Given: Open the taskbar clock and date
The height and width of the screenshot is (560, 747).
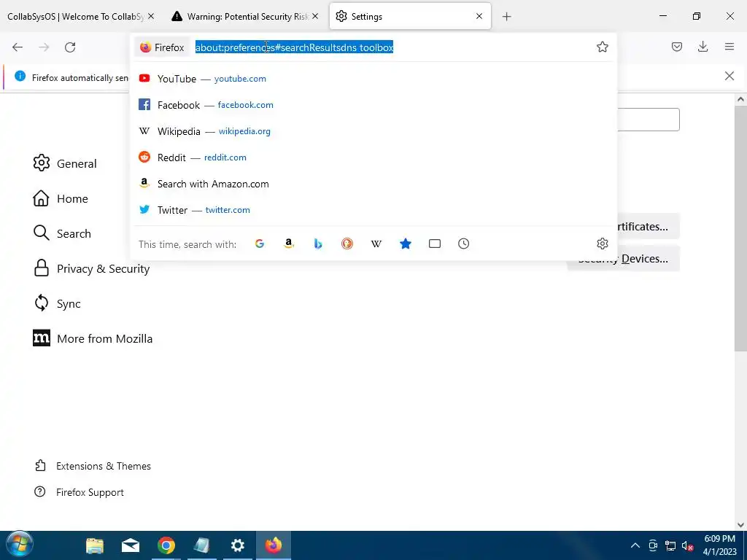Looking at the screenshot, I should pos(720,545).
